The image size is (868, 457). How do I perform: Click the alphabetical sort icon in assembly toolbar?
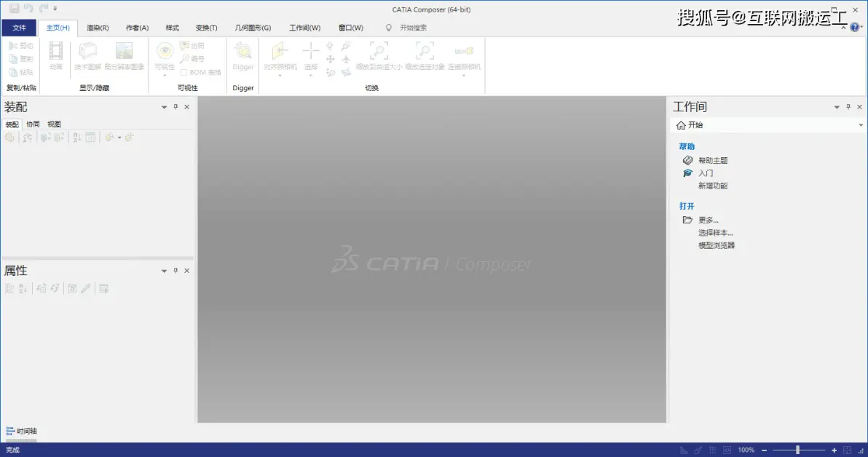[x=77, y=138]
